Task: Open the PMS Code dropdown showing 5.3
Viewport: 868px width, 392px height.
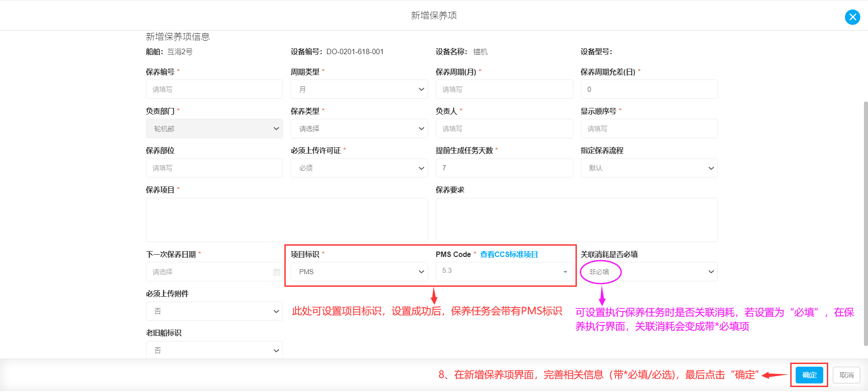Action: point(504,272)
